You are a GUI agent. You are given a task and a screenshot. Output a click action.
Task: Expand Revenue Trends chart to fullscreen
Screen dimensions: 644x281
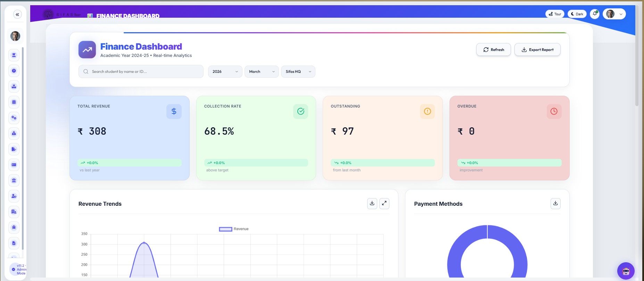pos(384,203)
